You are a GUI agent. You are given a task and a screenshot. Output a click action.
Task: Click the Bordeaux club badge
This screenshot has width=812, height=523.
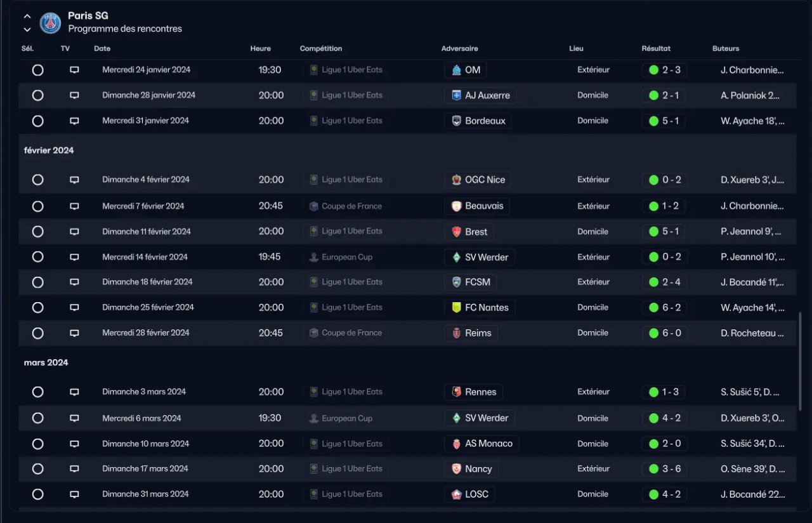[456, 121]
